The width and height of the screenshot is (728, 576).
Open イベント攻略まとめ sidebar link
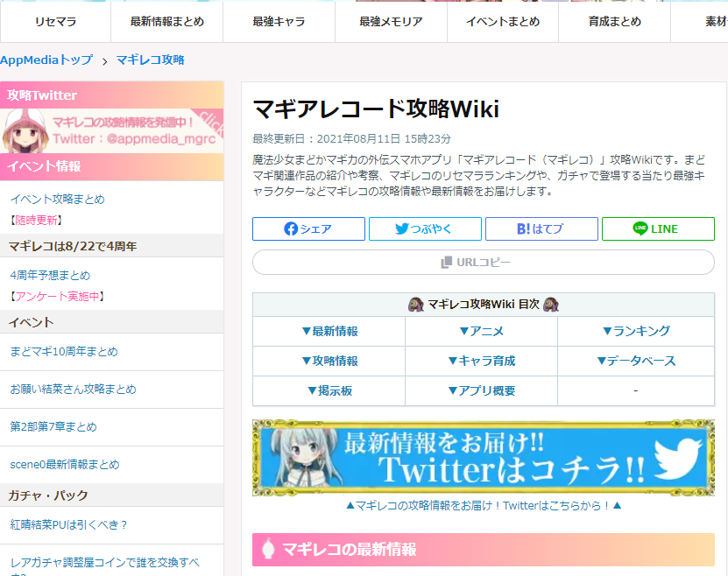(x=58, y=199)
